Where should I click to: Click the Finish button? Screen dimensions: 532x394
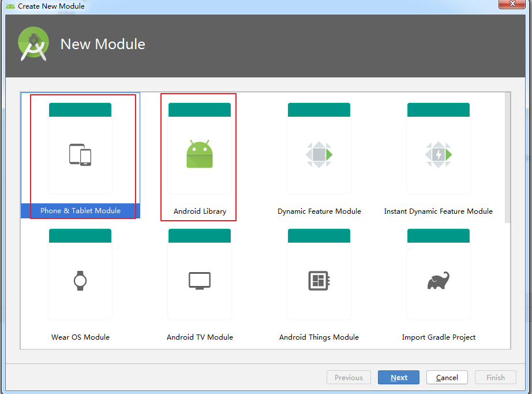click(495, 377)
